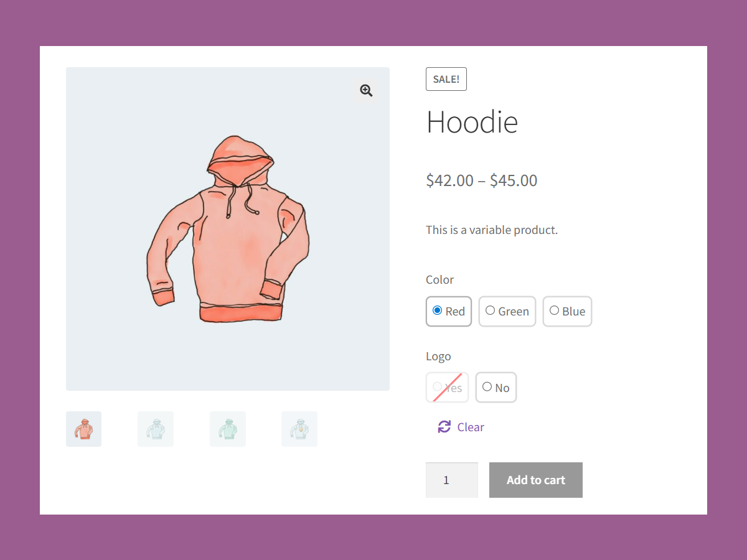747x560 pixels.
Task: Open the green hoodie thumbnail
Action: click(x=228, y=429)
